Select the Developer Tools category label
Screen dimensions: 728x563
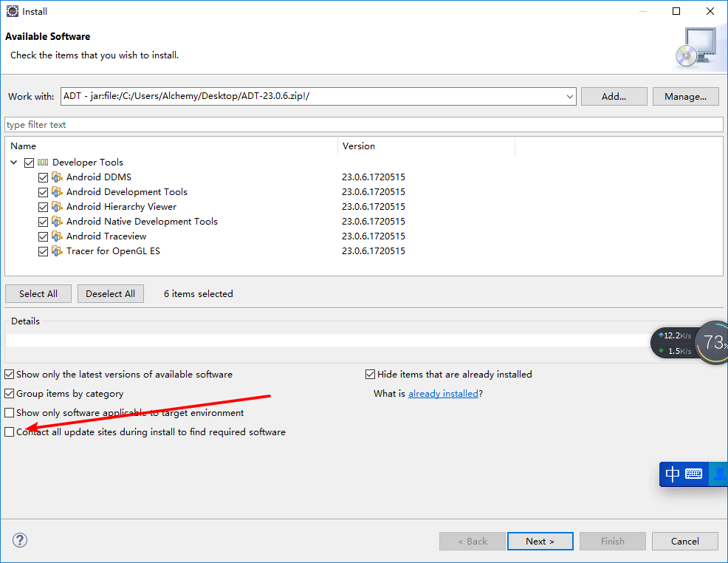(x=88, y=162)
